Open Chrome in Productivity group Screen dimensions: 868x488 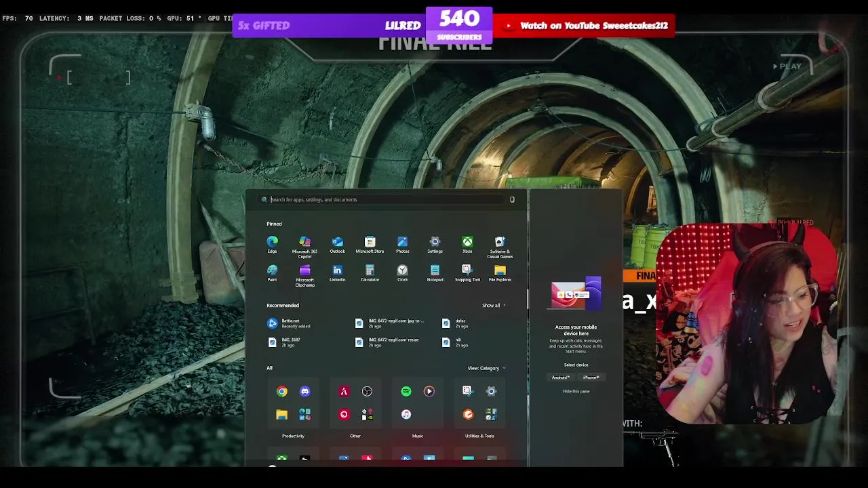pyautogui.click(x=281, y=391)
